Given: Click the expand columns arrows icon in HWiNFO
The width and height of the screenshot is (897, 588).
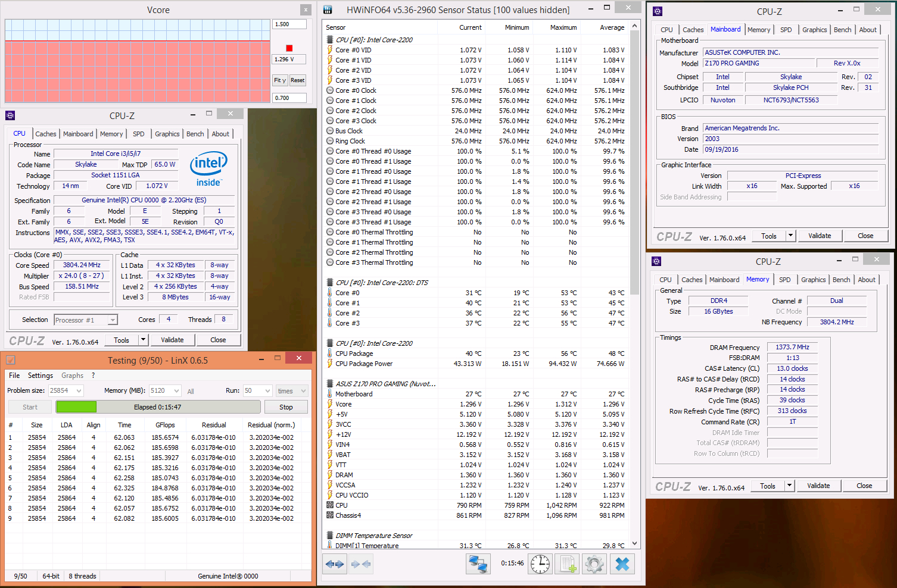Looking at the screenshot, I should tap(335, 564).
